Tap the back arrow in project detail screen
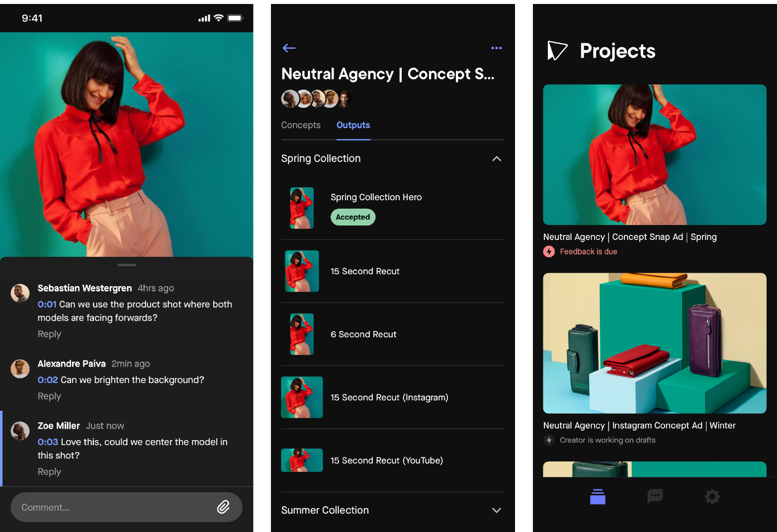This screenshot has width=777, height=532. tap(289, 48)
